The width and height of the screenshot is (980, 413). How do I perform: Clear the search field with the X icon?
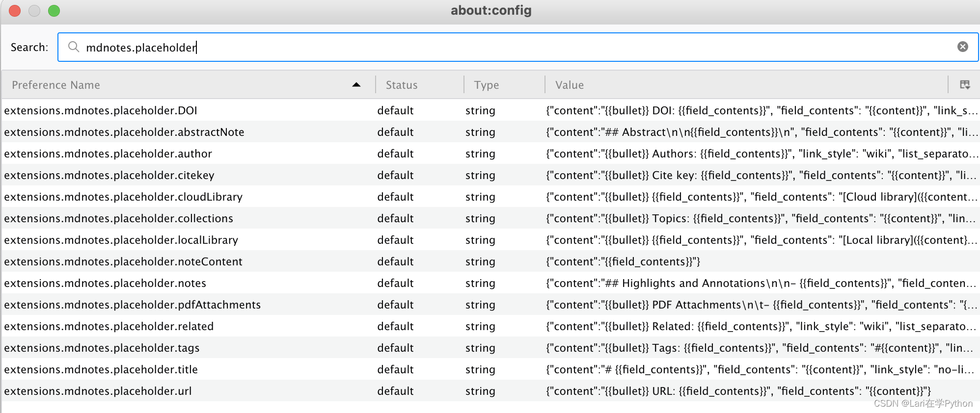coord(962,47)
